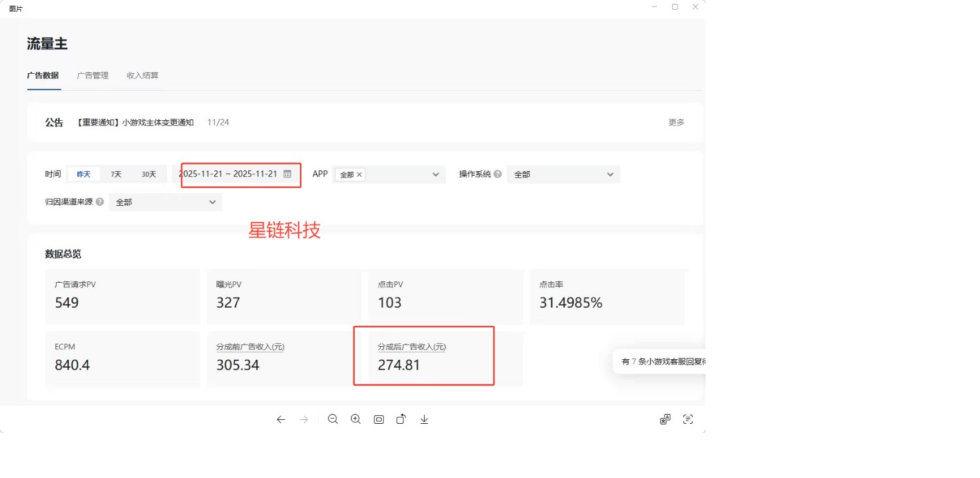Screen dimensions: 980x478
Task: Rotate the image in the viewer
Action: tap(401, 419)
